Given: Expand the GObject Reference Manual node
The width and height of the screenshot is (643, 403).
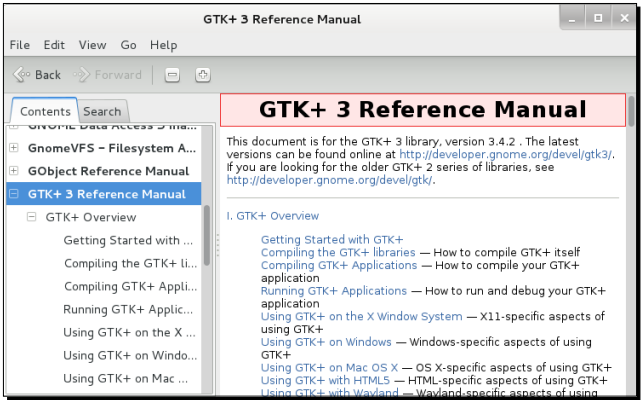Looking at the screenshot, I should [14, 171].
